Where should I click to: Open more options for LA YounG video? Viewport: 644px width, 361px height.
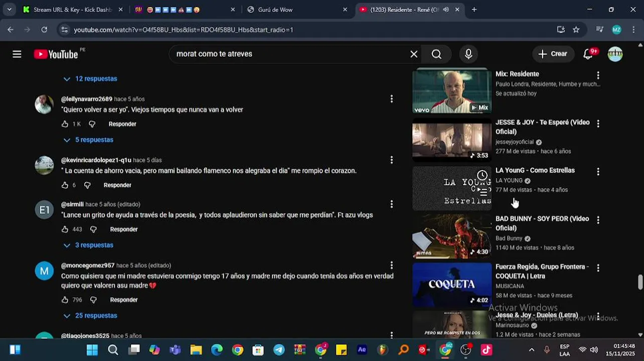(598, 171)
